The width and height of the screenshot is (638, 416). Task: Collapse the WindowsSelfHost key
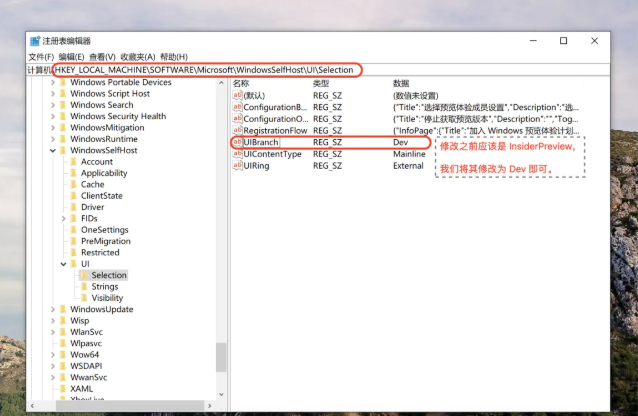point(53,151)
